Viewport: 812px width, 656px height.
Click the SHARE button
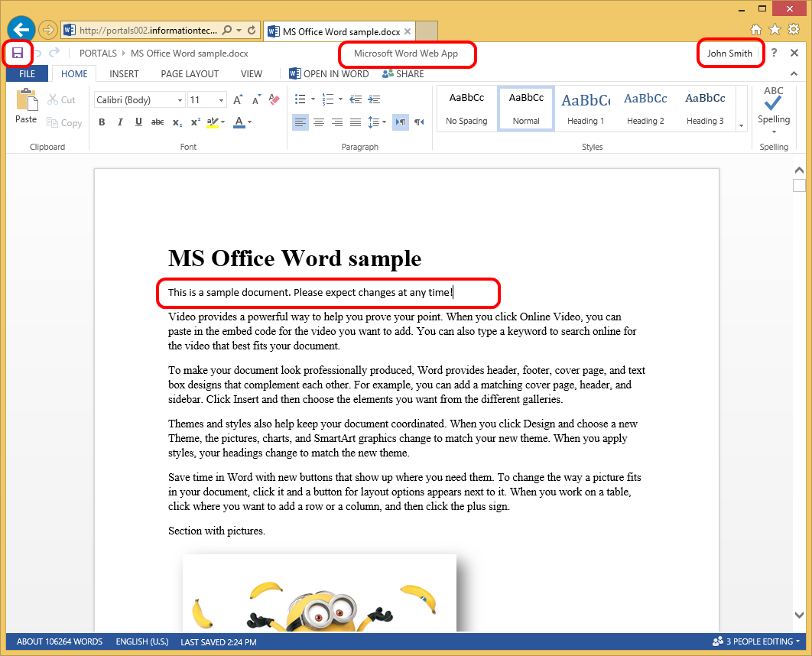pyautogui.click(x=403, y=73)
